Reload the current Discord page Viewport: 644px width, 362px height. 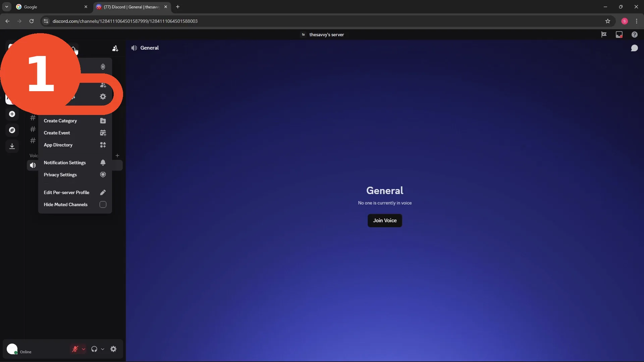tap(32, 21)
